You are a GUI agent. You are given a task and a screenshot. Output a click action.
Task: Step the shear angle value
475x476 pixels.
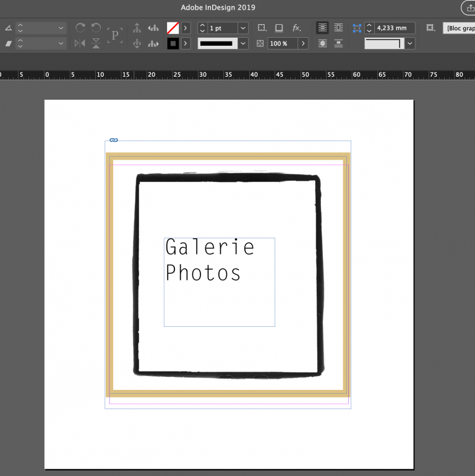tap(20, 44)
